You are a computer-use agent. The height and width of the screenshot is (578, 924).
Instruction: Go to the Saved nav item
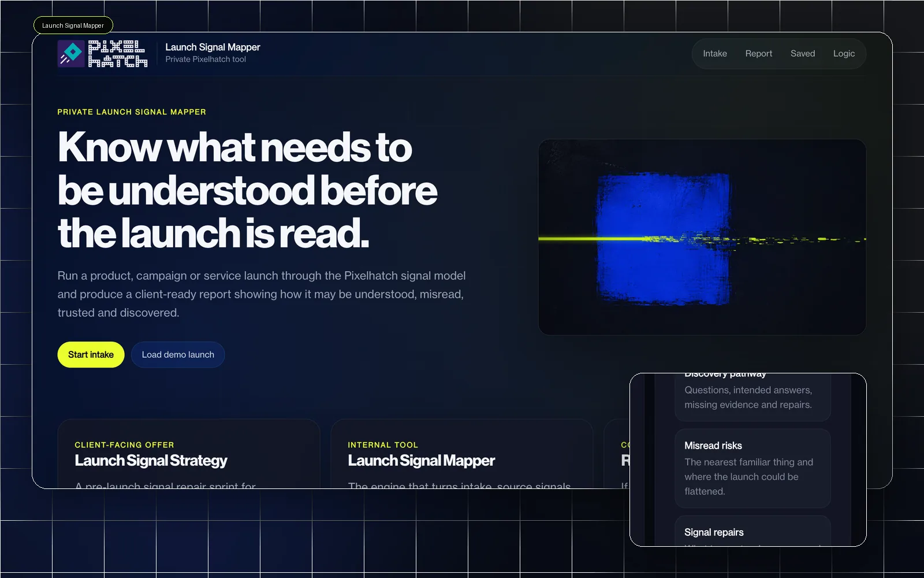pos(803,53)
